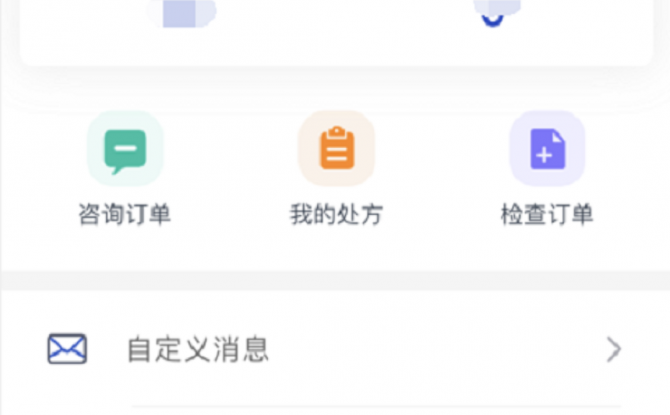Open the 自定义消息 entry text

pyautogui.click(x=198, y=349)
